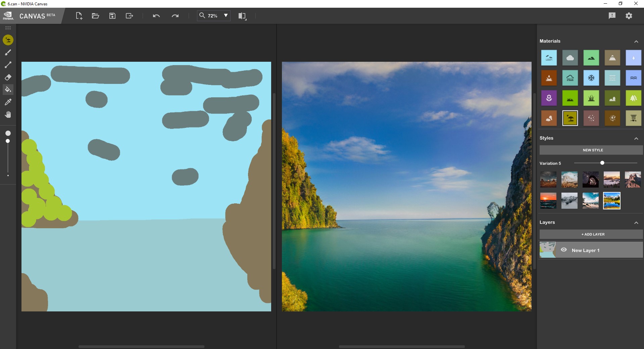Select the orange sunset style thumbnail
Screen dimensions: 644x349
pyautogui.click(x=548, y=201)
